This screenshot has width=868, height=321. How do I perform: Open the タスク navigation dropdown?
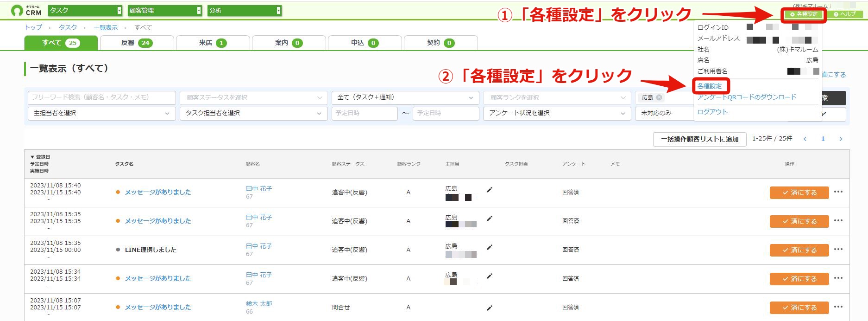coord(85,10)
